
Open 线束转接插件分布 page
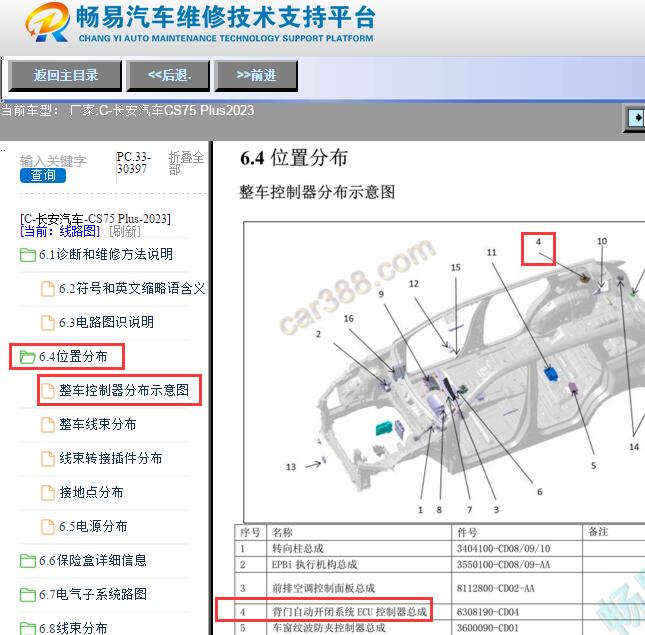coord(111,458)
